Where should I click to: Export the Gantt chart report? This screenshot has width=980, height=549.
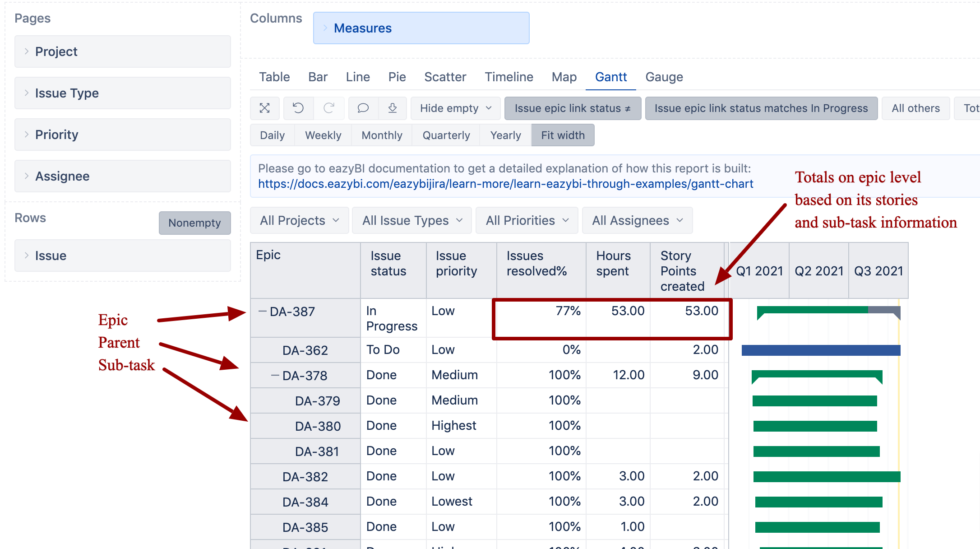[x=393, y=108]
